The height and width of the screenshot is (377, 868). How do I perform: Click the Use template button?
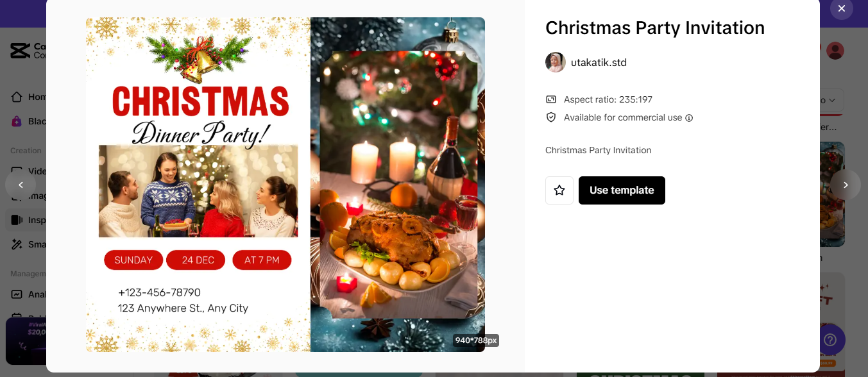[622, 190]
